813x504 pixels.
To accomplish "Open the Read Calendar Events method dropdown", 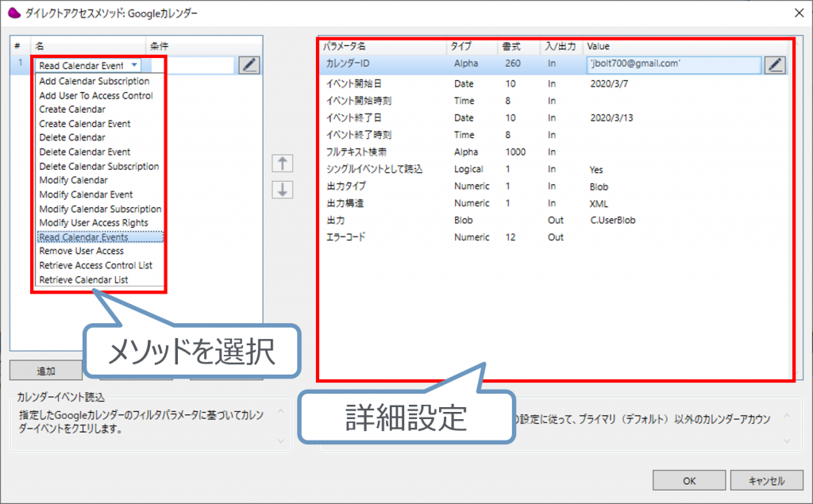I will (135, 66).
